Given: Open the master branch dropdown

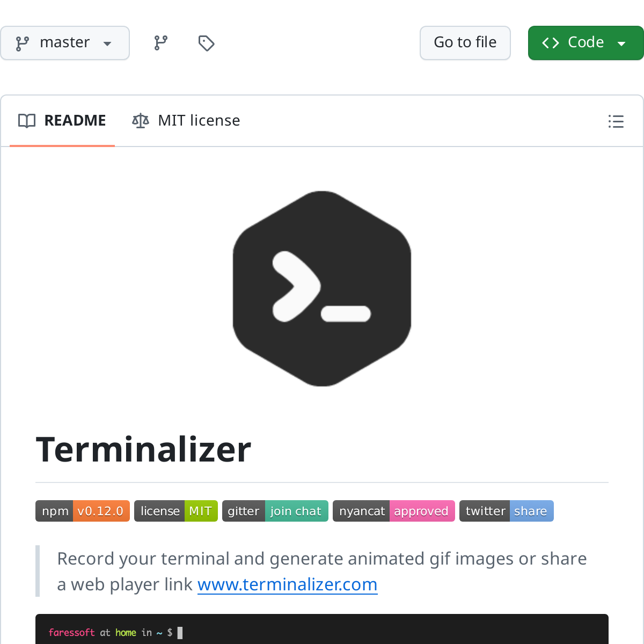Looking at the screenshot, I should [64, 43].
